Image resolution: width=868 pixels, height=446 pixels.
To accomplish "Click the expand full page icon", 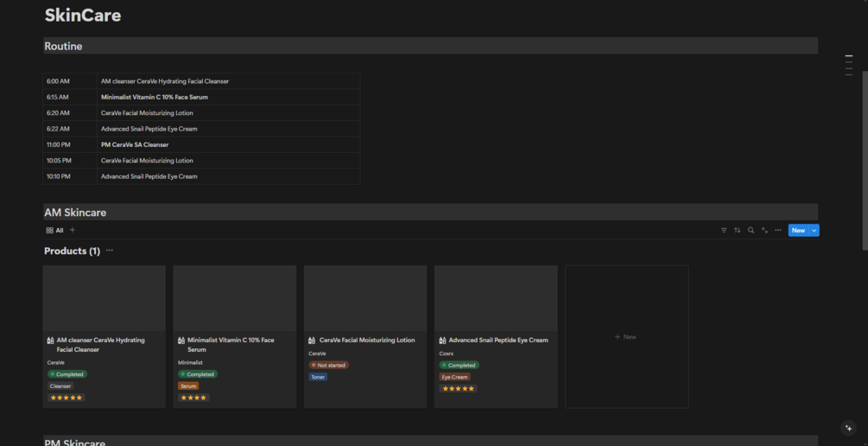I will [764, 231].
